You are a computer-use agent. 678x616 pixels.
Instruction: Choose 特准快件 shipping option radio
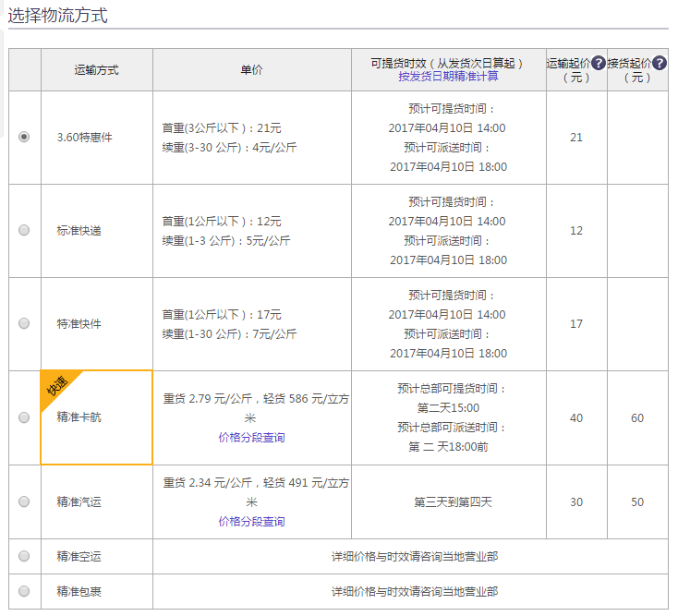(24, 323)
